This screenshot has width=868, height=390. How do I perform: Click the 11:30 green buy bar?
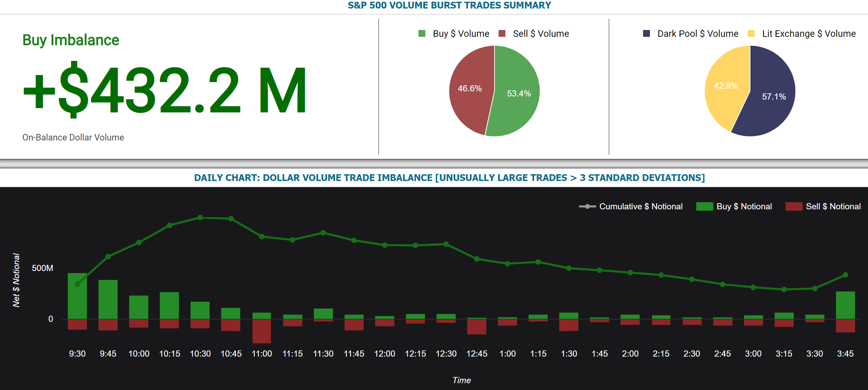click(323, 314)
